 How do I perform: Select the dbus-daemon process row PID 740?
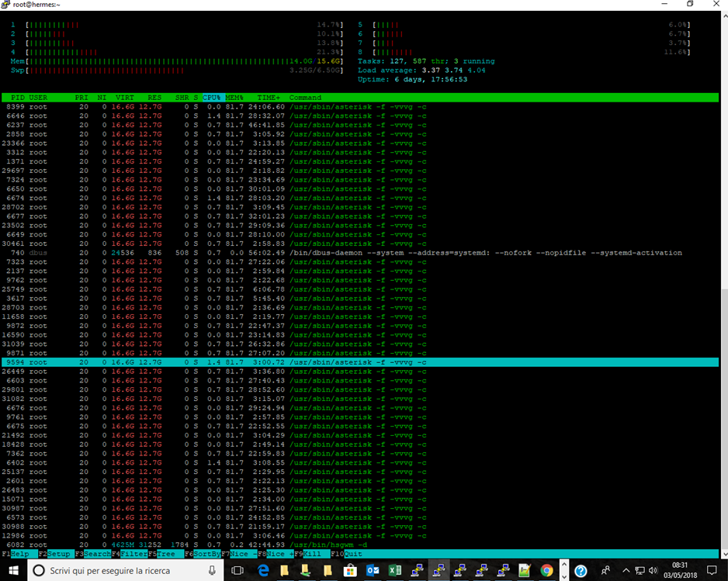[360, 253]
